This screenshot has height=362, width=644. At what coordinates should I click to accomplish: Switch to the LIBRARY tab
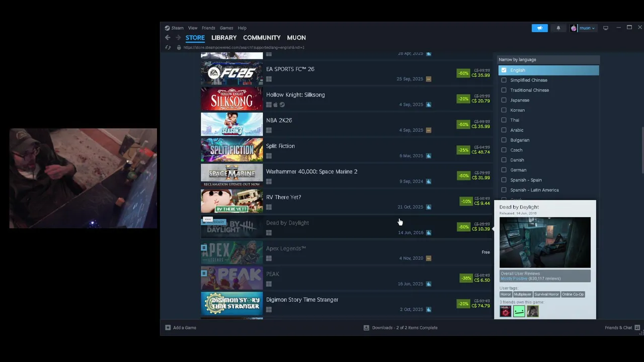click(x=224, y=38)
